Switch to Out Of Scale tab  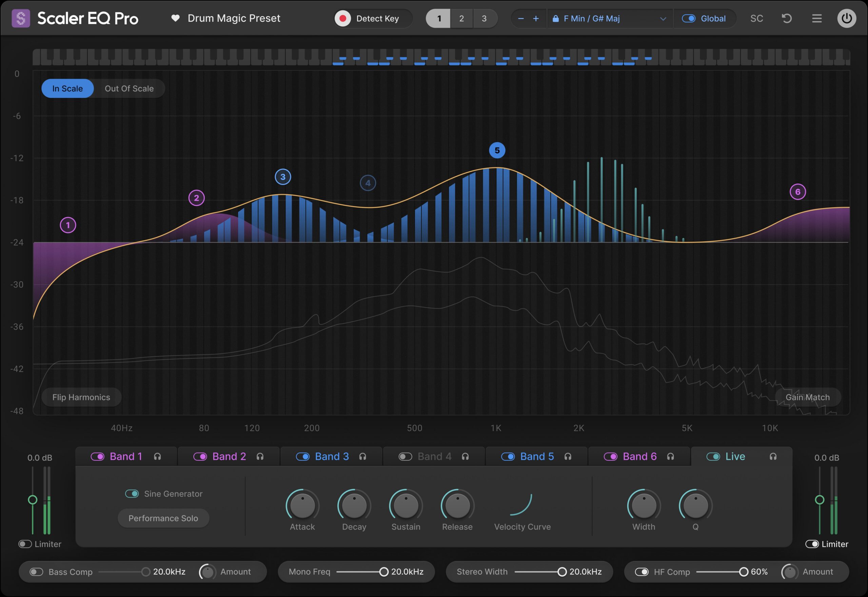129,89
